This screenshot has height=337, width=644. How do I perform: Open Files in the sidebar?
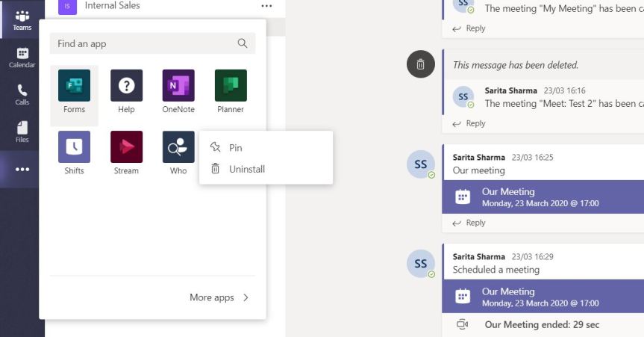coord(22,132)
